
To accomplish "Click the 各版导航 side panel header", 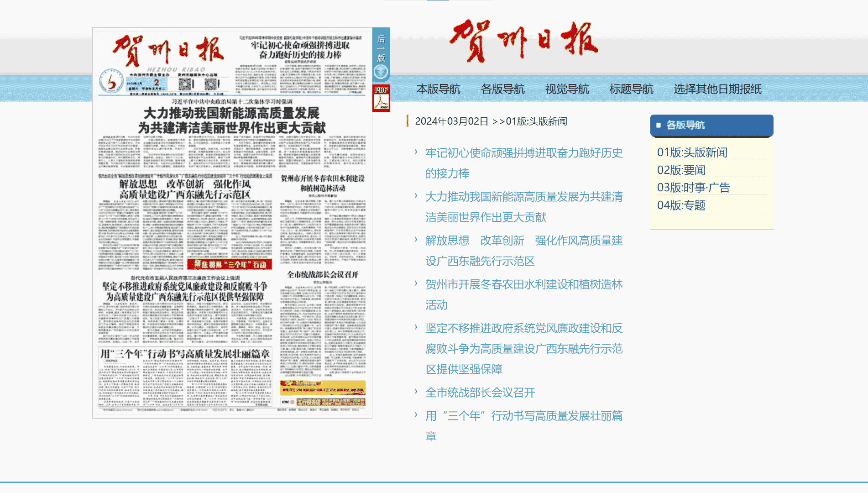I will coord(711,125).
